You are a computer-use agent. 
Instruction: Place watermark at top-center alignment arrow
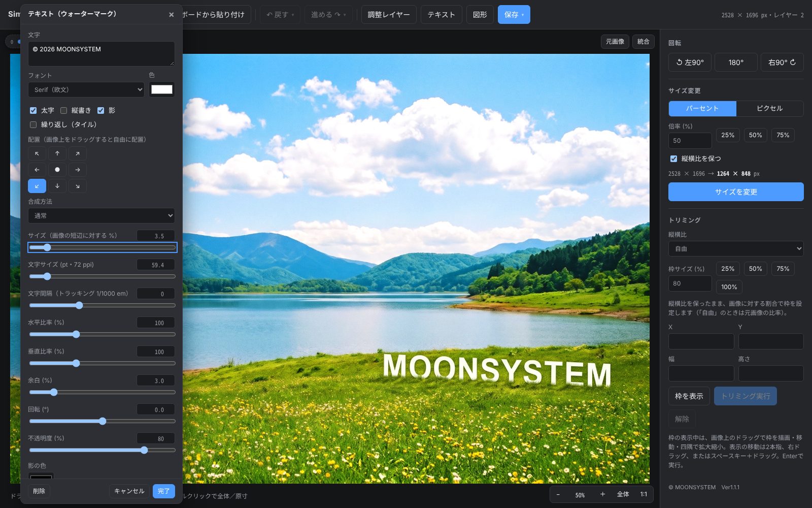pos(57,153)
